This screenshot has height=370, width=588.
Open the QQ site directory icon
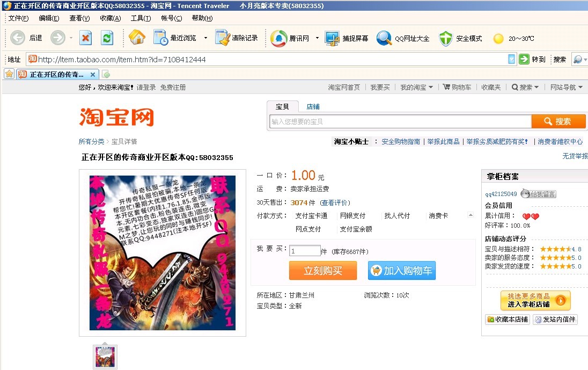point(384,38)
